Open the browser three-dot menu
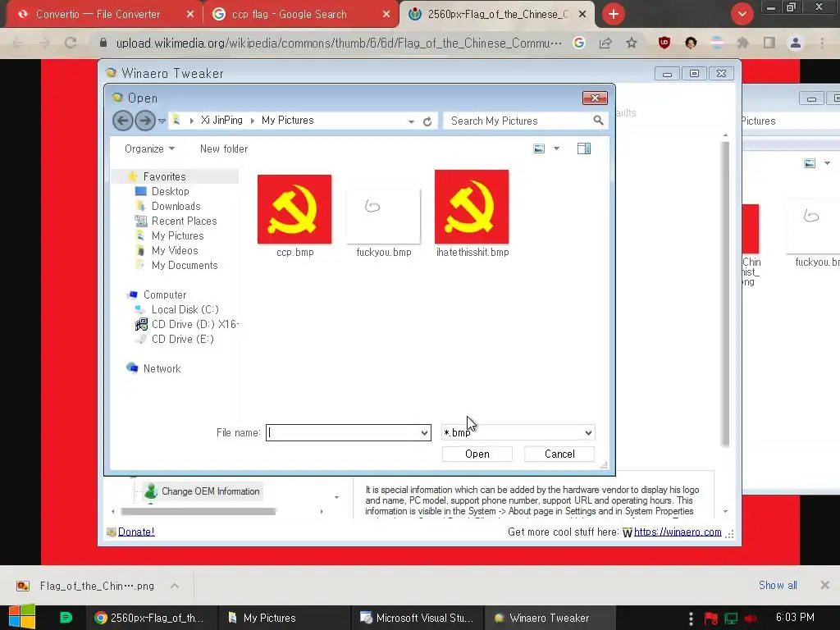This screenshot has width=840, height=630. 822,43
